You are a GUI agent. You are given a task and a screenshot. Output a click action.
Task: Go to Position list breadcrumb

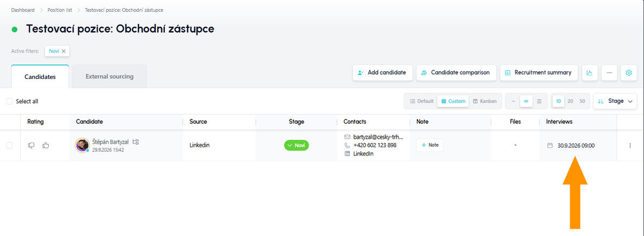click(x=60, y=10)
